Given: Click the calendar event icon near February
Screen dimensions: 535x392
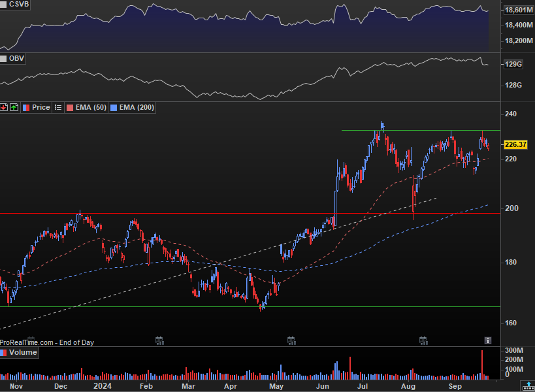Looking at the screenshot, I should pos(159,340).
